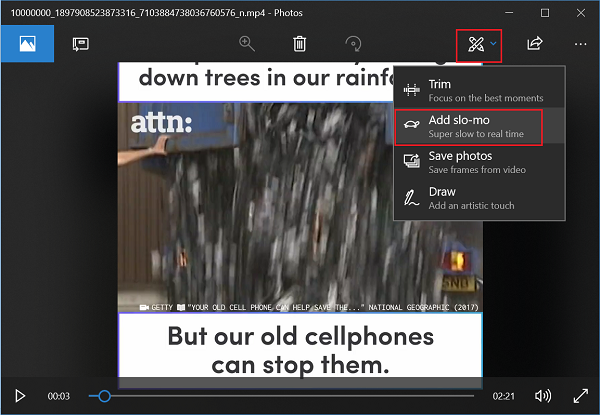
Task: Click the video seek slider handle
Action: (x=104, y=396)
